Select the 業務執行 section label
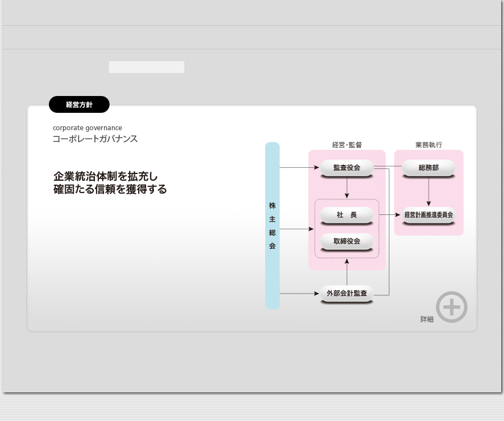The image size is (504, 421). click(429, 145)
